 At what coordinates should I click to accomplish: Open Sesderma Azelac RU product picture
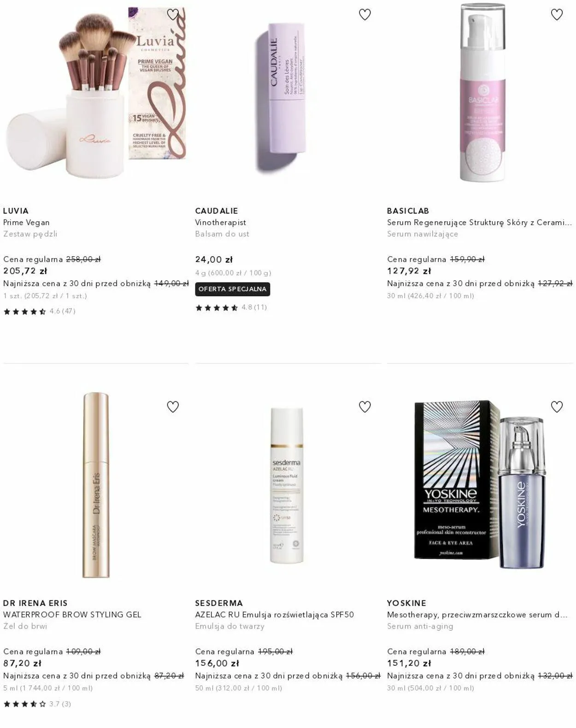click(287, 485)
